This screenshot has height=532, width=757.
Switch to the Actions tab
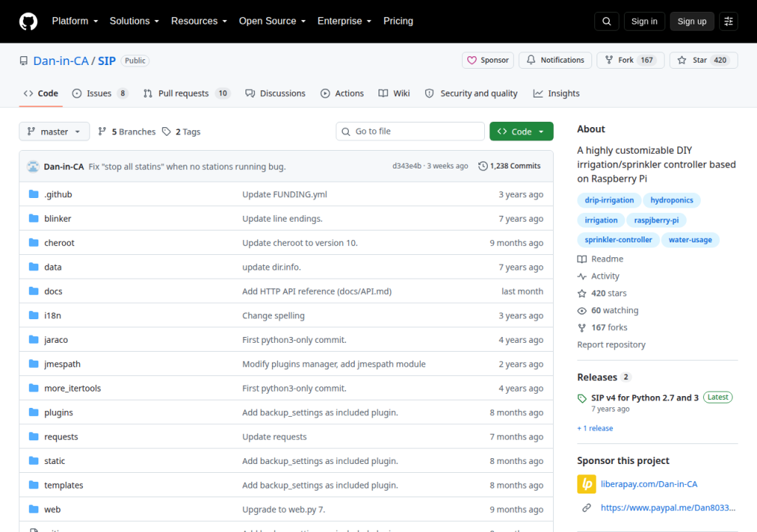342,94
